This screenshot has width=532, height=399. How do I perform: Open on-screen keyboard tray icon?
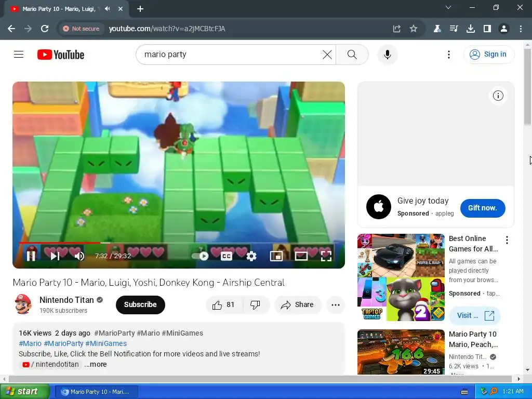pyautogui.click(x=464, y=392)
